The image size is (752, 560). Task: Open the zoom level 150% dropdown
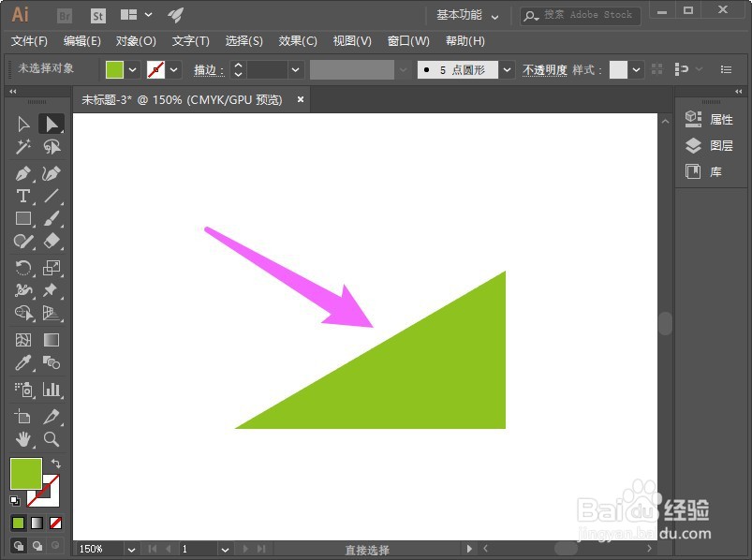[131, 549]
